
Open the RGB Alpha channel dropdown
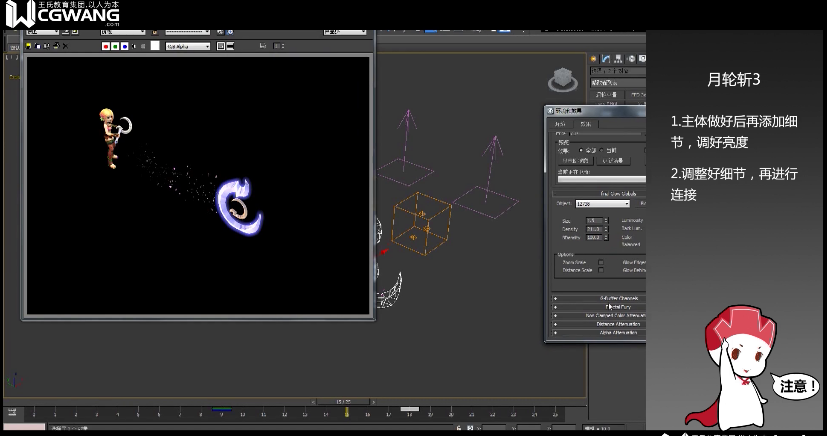click(188, 46)
